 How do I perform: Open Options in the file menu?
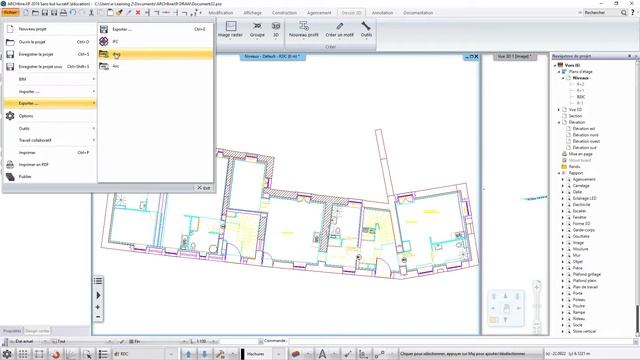tap(51, 116)
